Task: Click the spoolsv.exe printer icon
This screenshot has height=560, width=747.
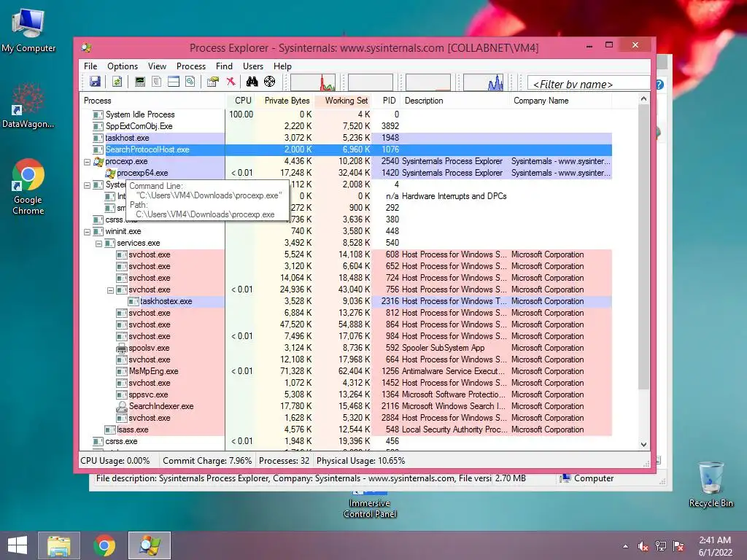Action: click(122, 348)
